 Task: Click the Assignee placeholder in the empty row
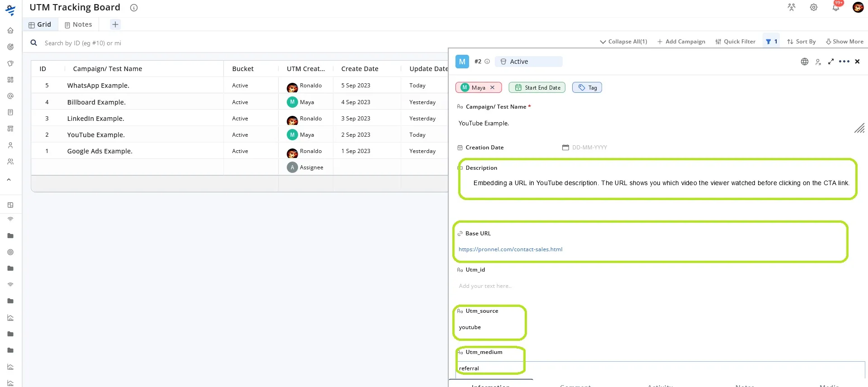(x=305, y=167)
